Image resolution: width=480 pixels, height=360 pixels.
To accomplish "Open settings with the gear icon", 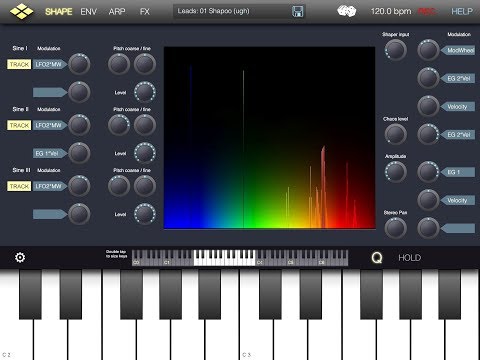I will (20, 257).
